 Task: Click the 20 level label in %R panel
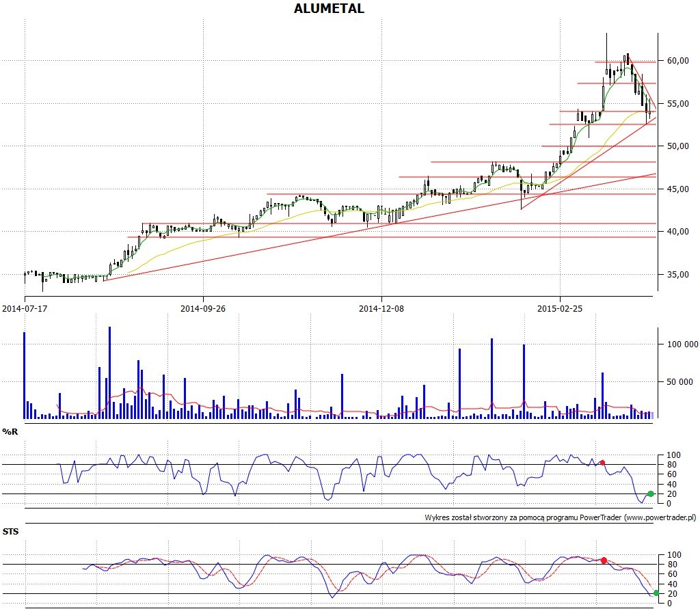pyautogui.click(x=671, y=493)
